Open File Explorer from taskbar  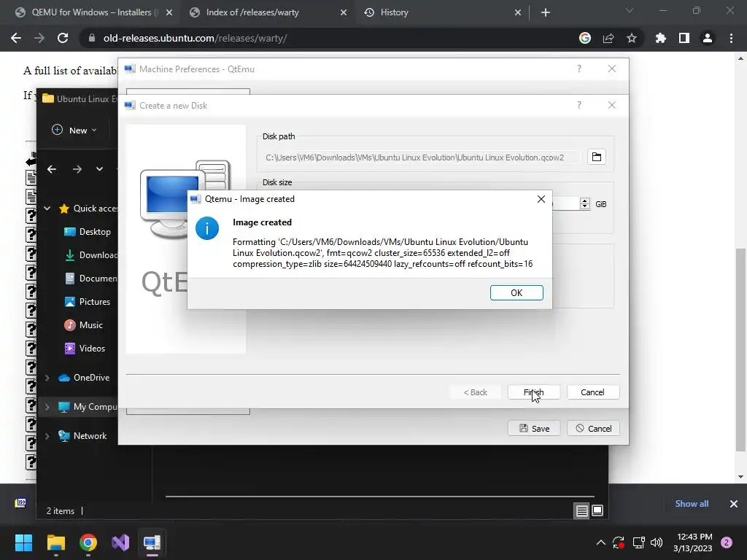point(55,542)
